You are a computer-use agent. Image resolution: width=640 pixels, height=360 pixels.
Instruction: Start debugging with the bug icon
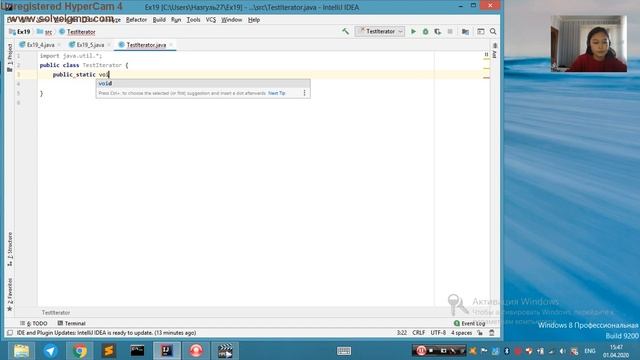[425, 31]
